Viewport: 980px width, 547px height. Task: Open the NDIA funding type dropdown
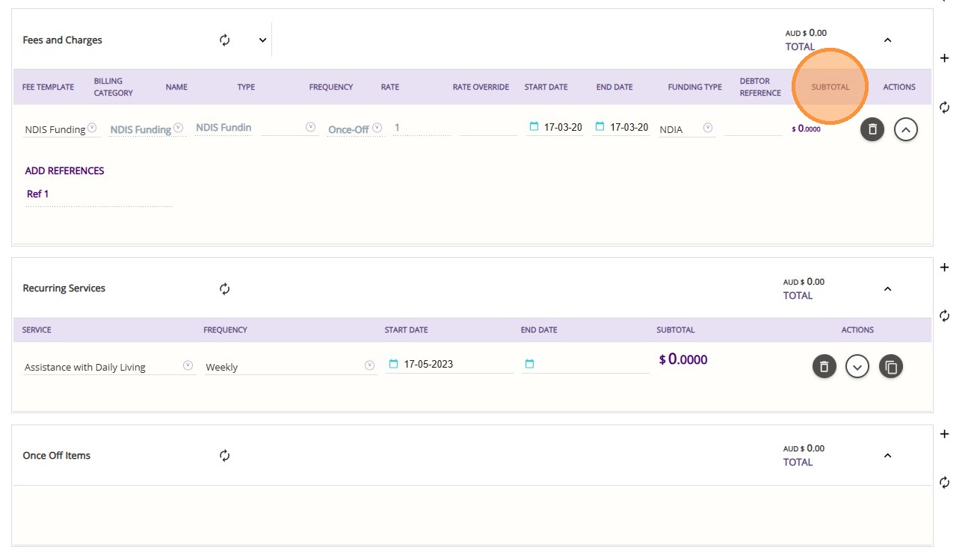(x=707, y=128)
